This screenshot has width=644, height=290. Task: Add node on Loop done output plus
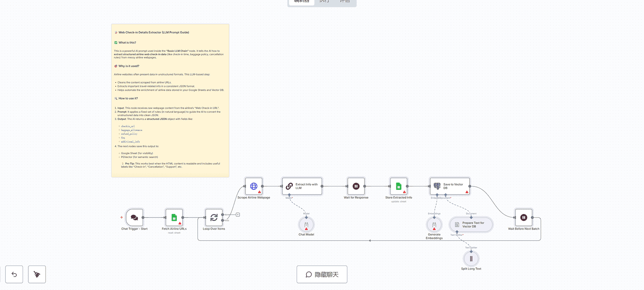tap(238, 215)
